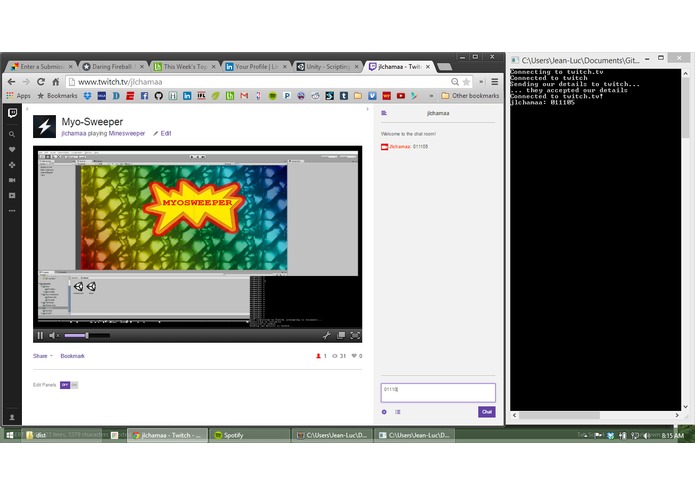Go forward in Chrome navigation
The height and width of the screenshot is (494, 695).
26,82
